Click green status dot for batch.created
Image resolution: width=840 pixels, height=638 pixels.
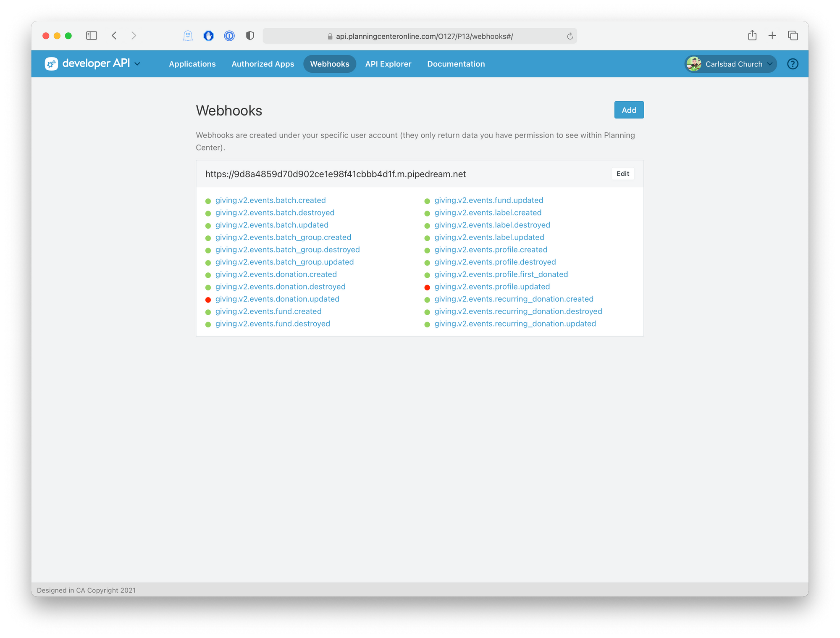208,201
